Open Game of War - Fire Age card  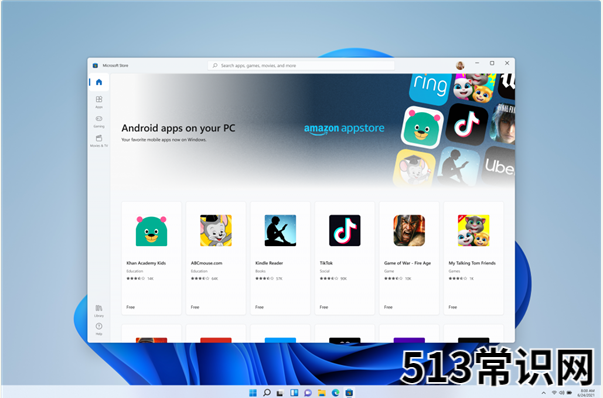[x=409, y=258]
